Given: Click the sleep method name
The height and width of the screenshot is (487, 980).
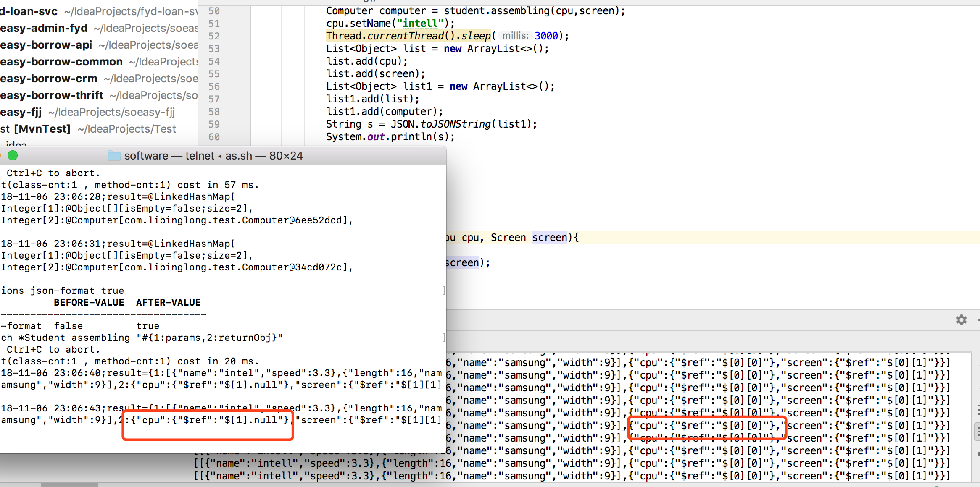Looking at the screenshot, I should point(476,36).
